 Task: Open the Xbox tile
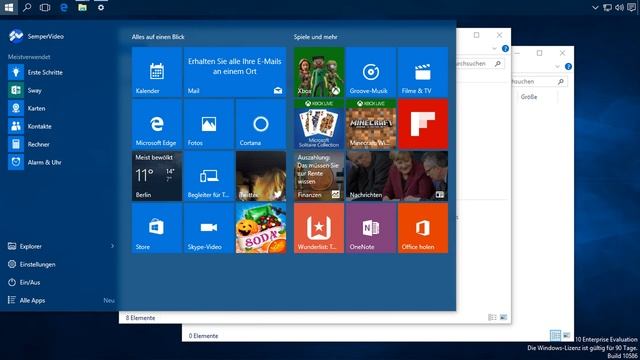[x=319, y=72]
